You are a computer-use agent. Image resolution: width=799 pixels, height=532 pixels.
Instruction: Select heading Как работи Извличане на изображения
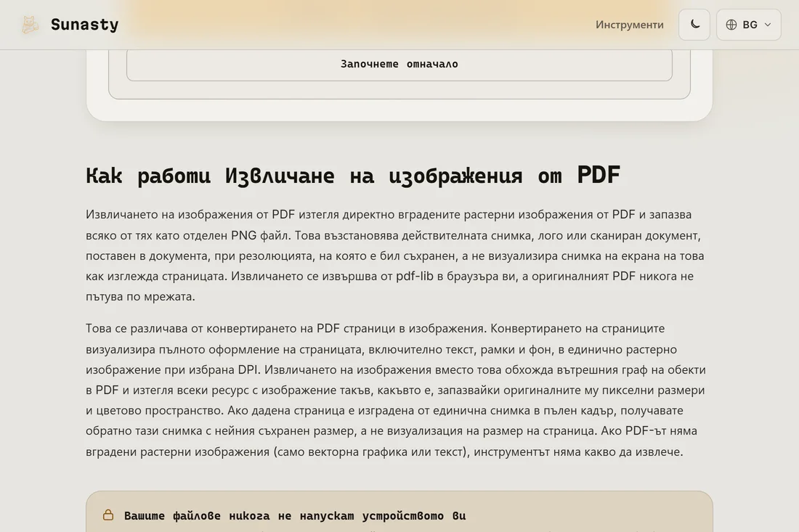[x=352, y=175]
